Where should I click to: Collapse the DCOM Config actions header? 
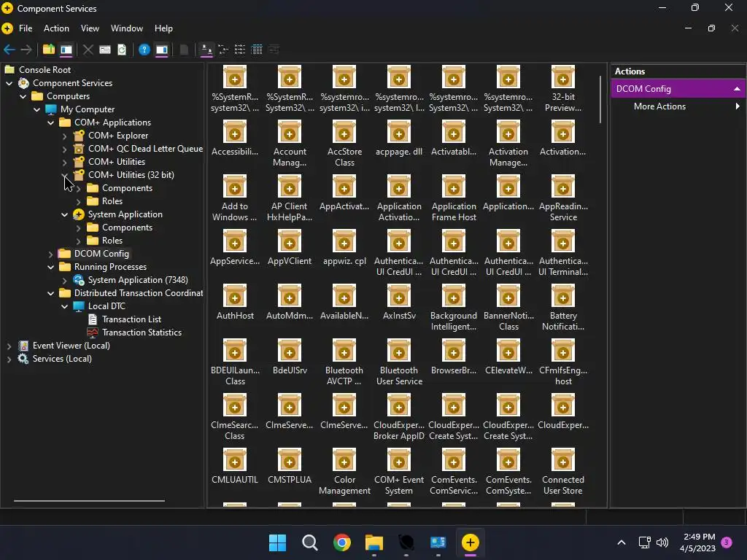click(737, 89)
